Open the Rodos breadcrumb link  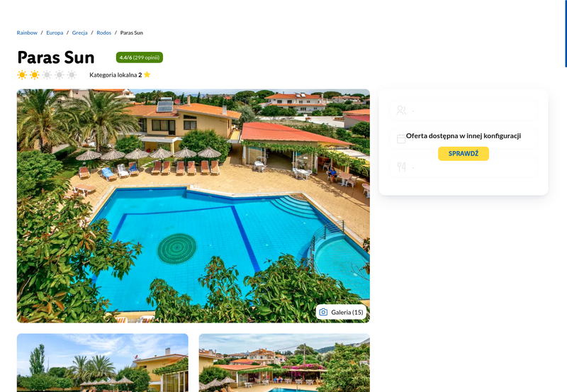click(103, 33)
